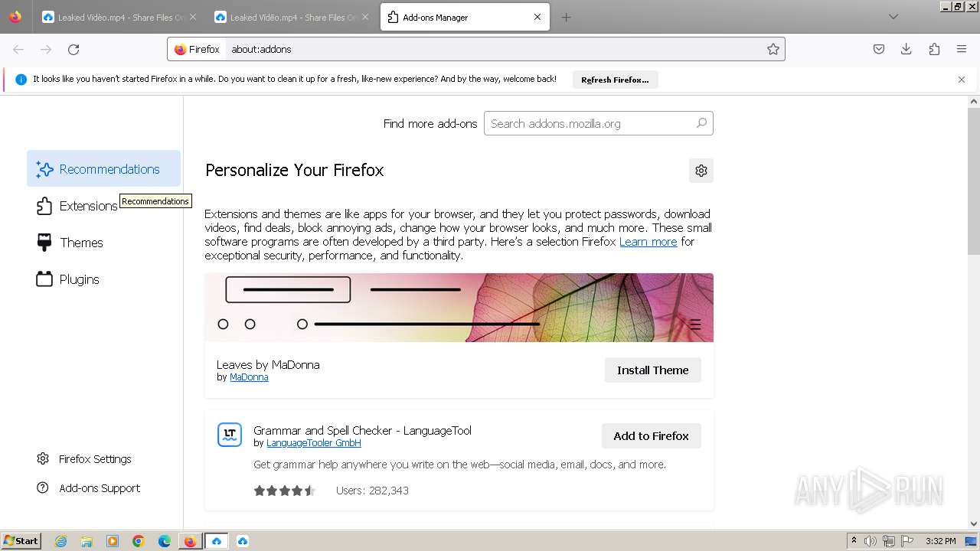The width and height of the screenshot is (980, 551).
Task: Launch Microsoft Edge from taskbar
Action: tap(165, 541)
